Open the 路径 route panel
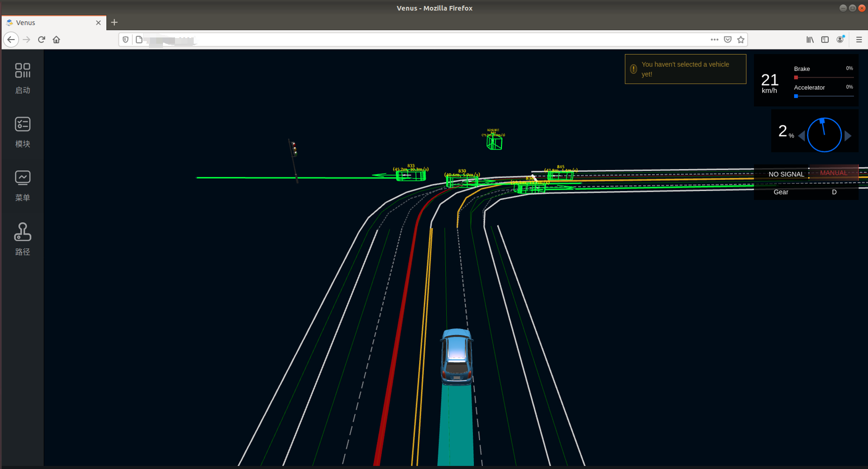This screenshot has height=469, width=868. pos(22,239)
